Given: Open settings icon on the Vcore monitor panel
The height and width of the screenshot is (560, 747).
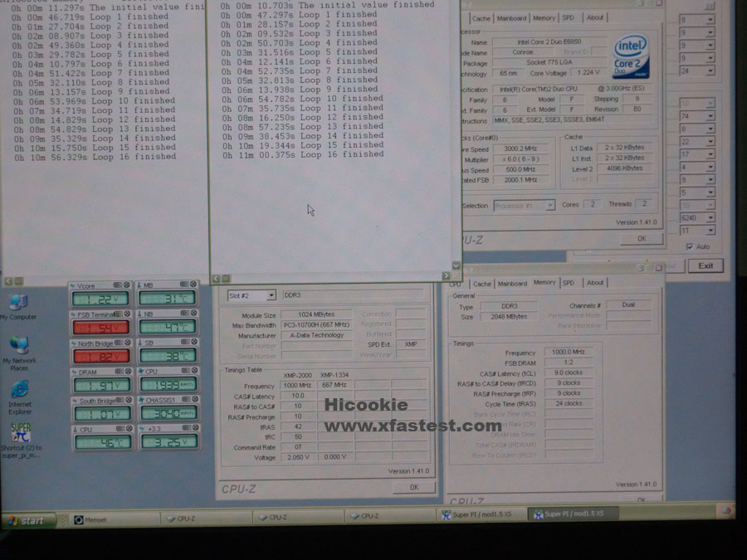Looking at the screenshot, I should [117, 285].
